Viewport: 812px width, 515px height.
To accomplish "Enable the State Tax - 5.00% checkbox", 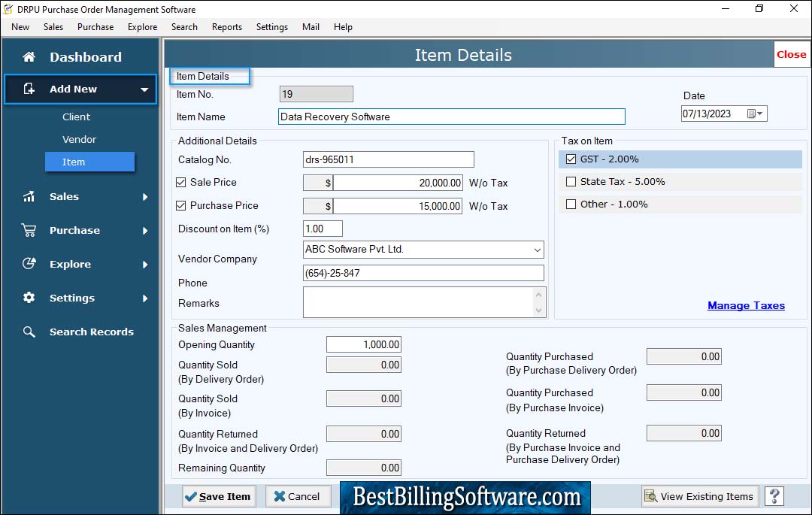I will point(571,182).
